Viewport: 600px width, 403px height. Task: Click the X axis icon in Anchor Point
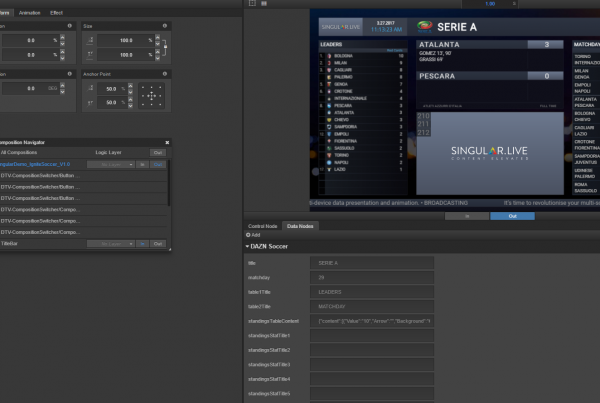point(91,88)
